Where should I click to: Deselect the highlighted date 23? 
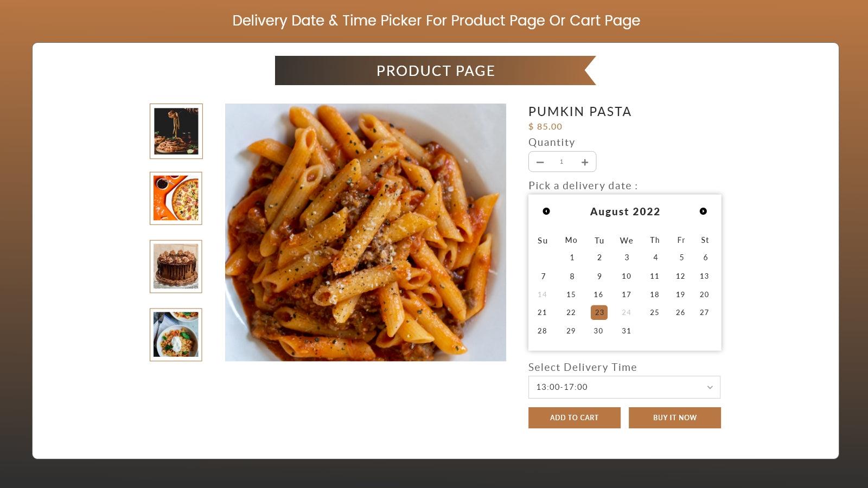click(598, 312)
